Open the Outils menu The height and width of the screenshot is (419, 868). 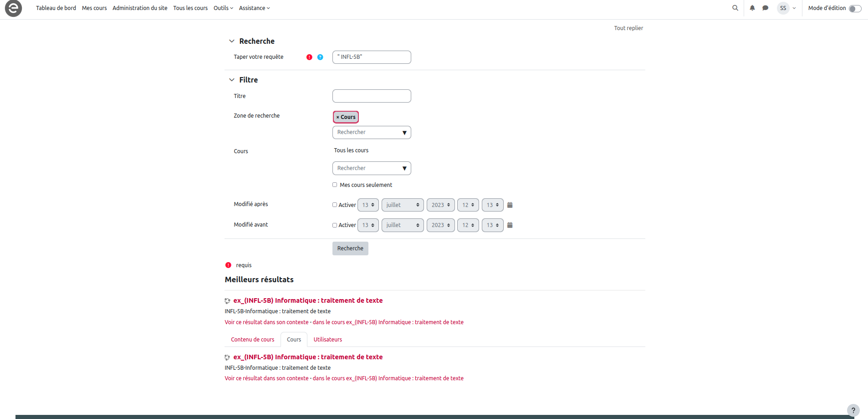[x=223, y=8]
